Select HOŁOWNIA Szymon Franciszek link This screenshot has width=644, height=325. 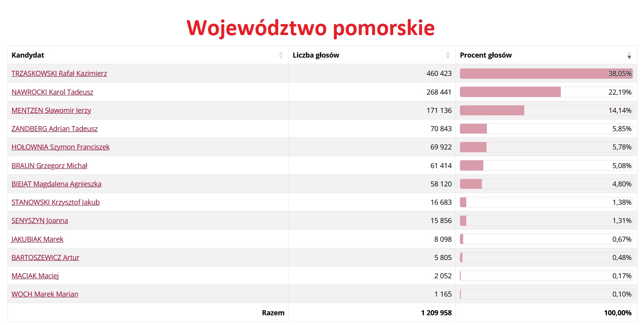(61, 147)
